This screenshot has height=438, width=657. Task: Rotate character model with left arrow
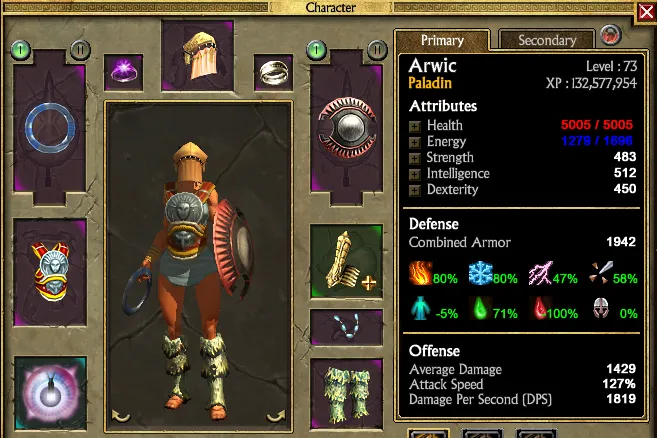(x=121, y=416)
